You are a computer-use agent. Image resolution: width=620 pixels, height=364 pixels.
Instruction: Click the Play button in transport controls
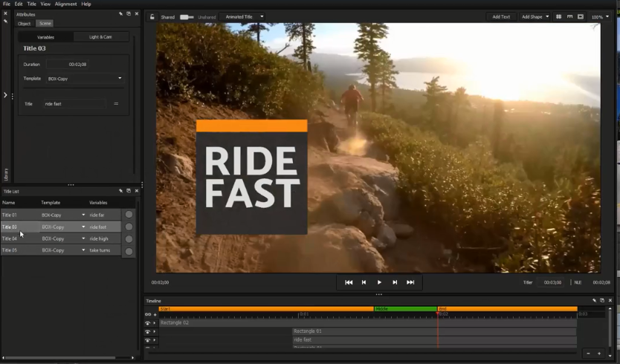coord(379,282)
